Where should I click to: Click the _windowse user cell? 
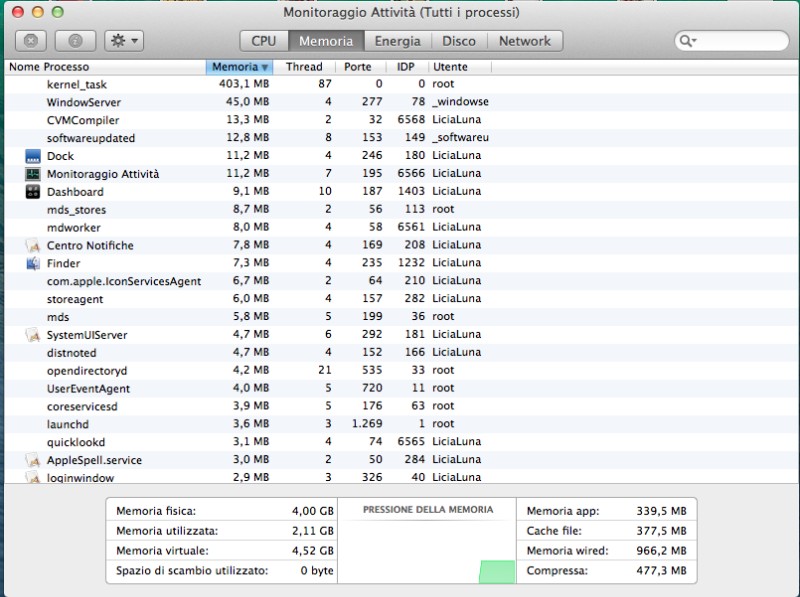click(x=460, y=102)
